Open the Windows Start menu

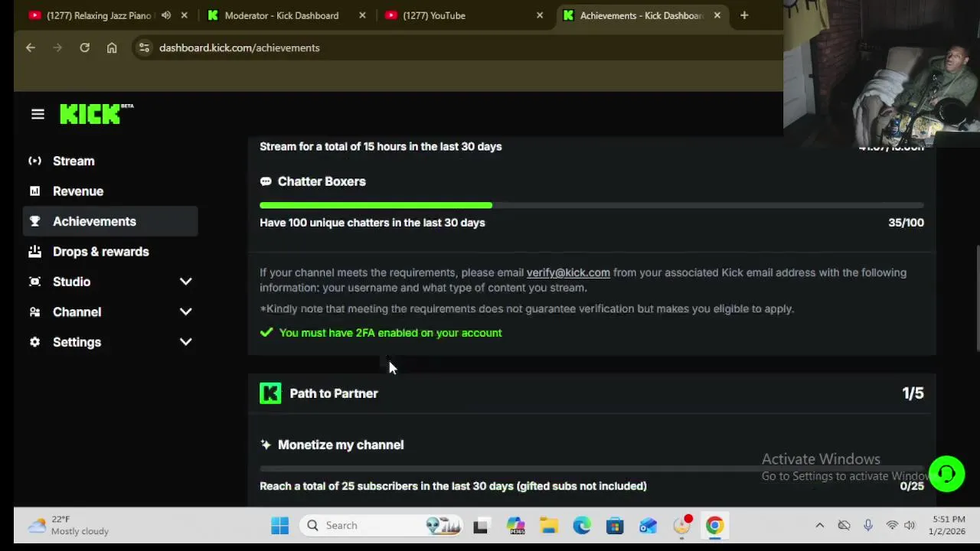click(x=279, y=526)
